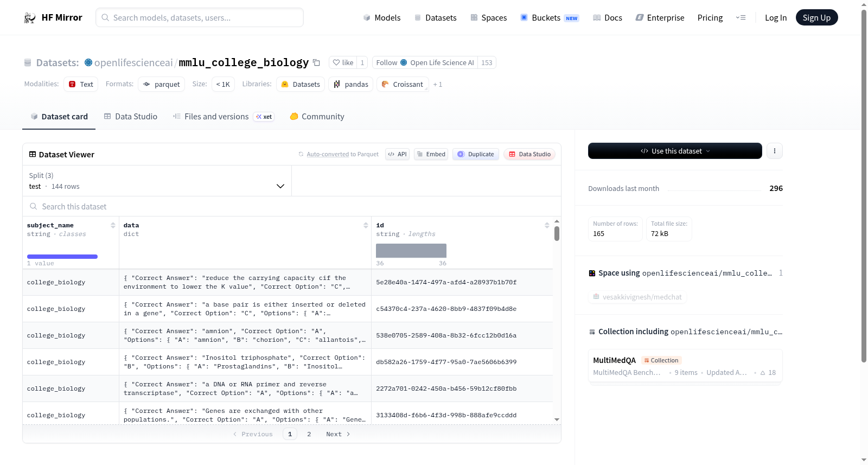Open Models in the top navigation
Image resolution: width=868 pixels, height=465 pixels.
pos(382,18)
